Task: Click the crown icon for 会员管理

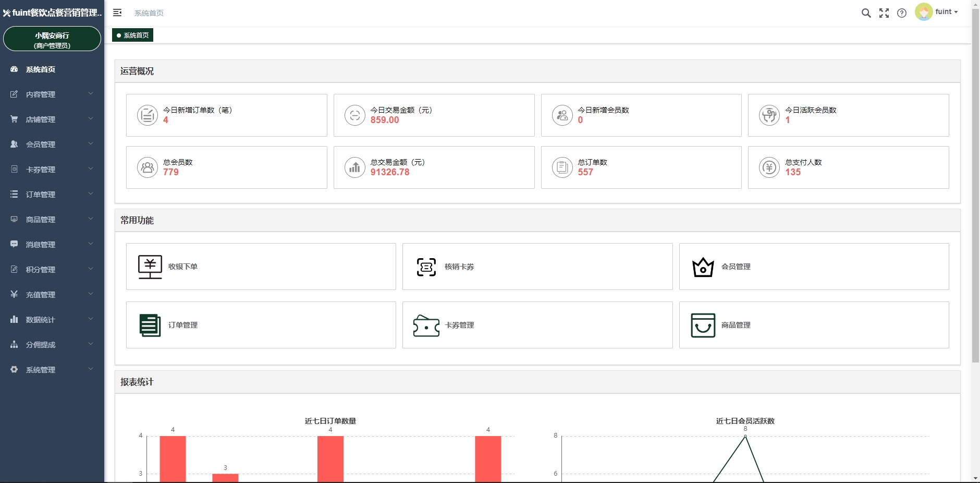Action: point(703,267)
